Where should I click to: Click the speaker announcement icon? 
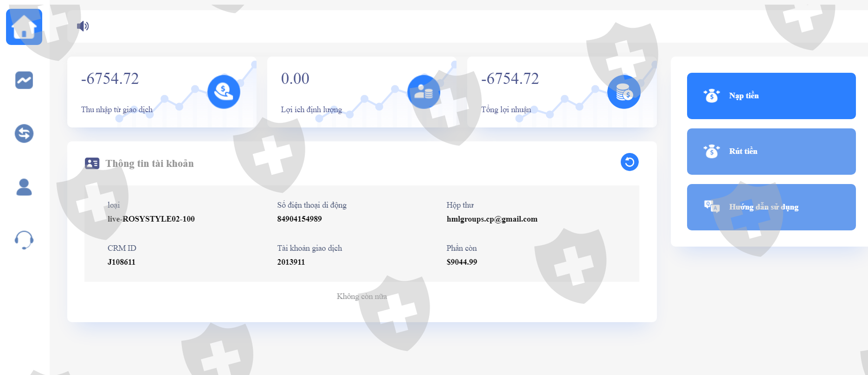pyautogui.click(x=83, y=26)
